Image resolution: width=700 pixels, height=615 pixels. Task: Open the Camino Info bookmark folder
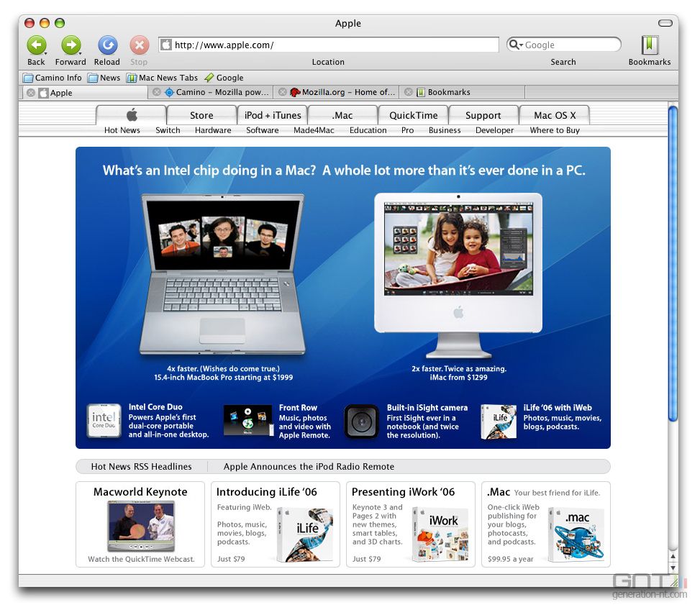click(53, 78)
